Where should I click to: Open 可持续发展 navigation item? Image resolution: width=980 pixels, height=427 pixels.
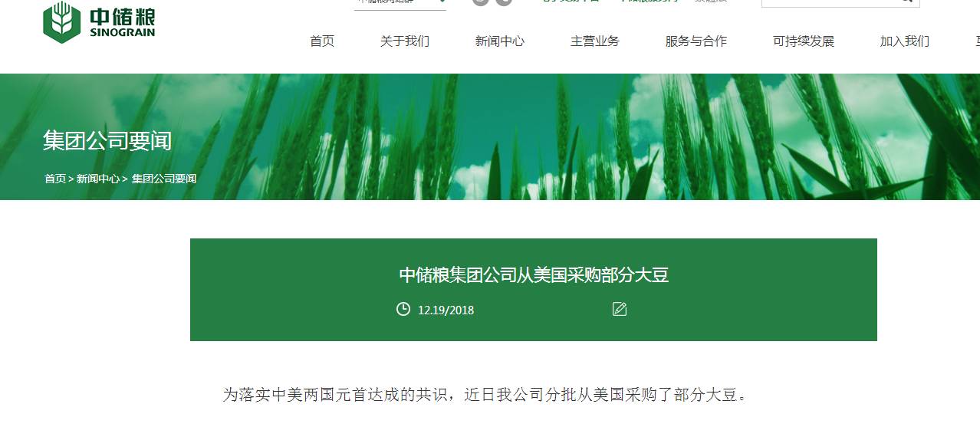tap(804, 41)
